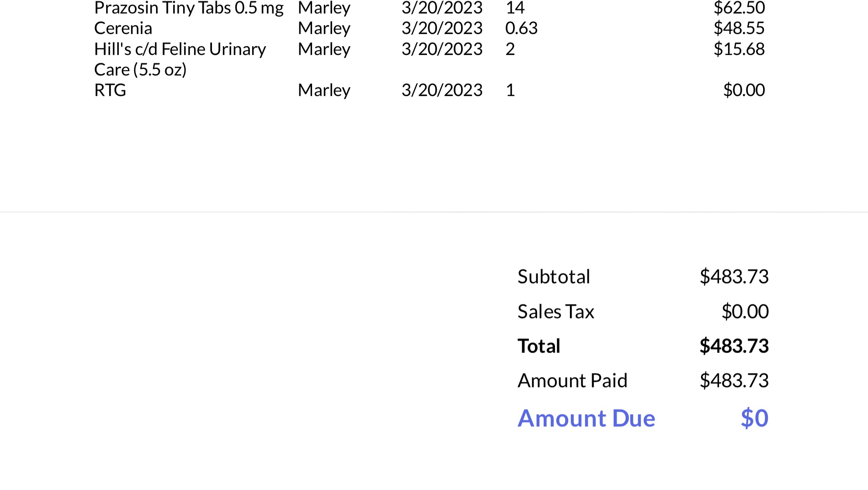The image size is (868, 490).
Task: Click the Subtotal label
Action: (x=553, y=276)
